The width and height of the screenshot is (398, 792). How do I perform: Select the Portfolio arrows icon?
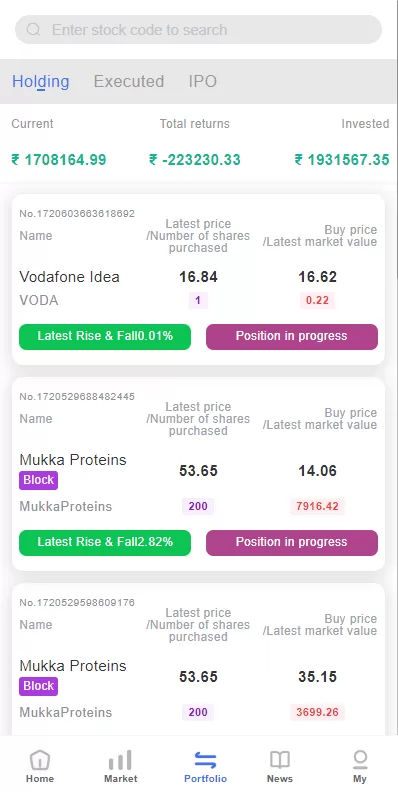tap(205, 760)
